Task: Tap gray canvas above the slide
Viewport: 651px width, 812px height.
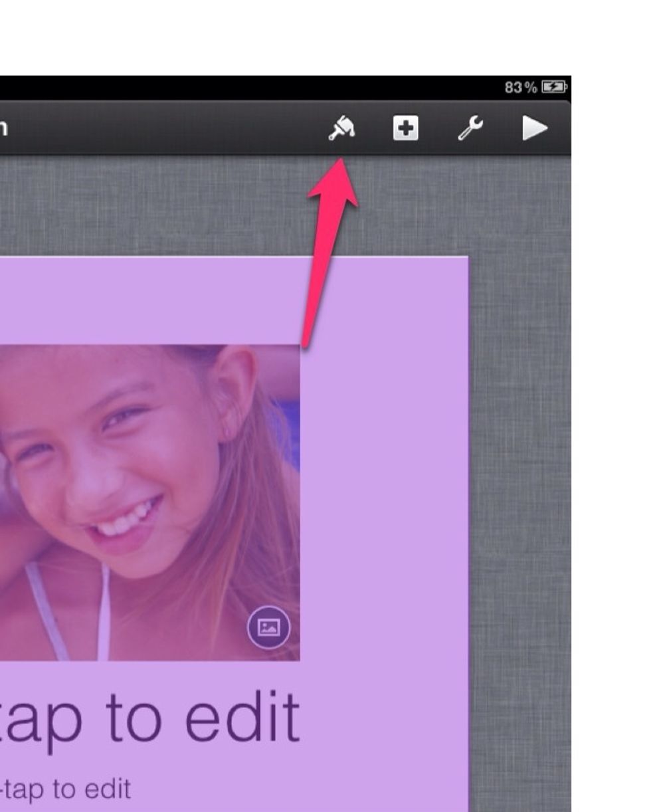Action: [x=199, y=206]
